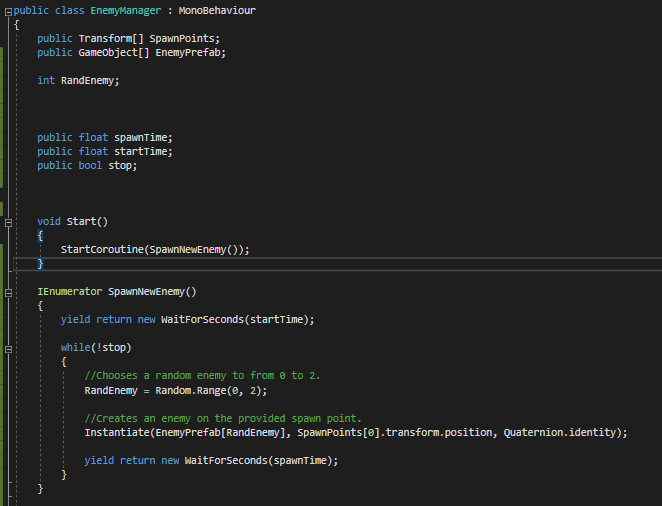Collapse the Start method fold marker
Viewport: 662px width, 506px height.
8,221
